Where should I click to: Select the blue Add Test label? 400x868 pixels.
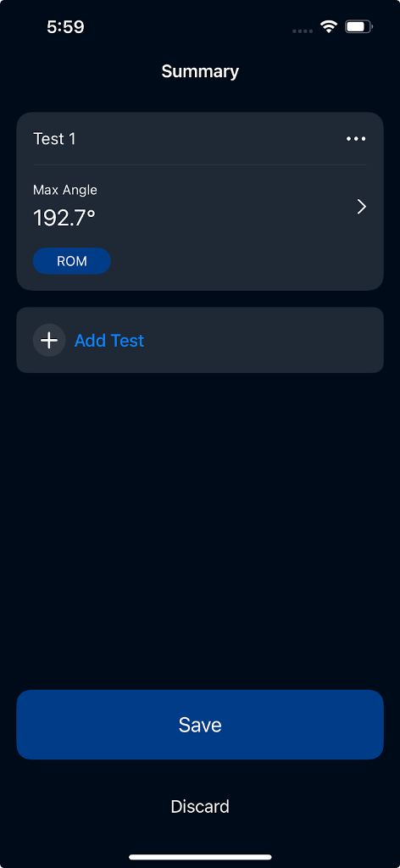pos(109,341)
